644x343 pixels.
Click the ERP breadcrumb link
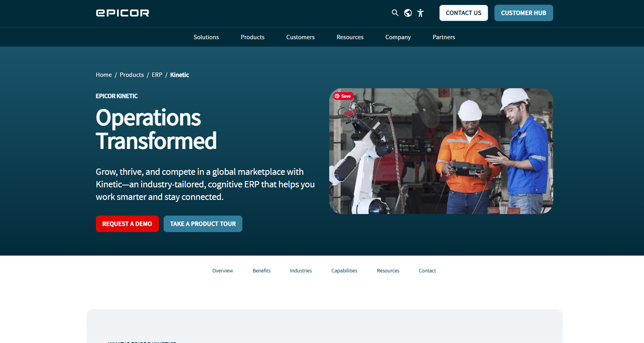[157, 75]
